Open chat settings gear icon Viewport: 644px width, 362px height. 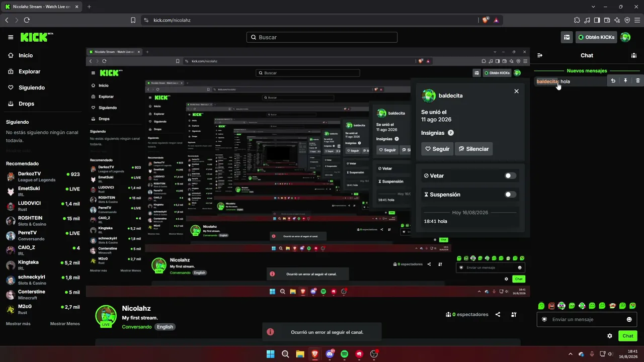pyautogui.click(x=610, y=336)
